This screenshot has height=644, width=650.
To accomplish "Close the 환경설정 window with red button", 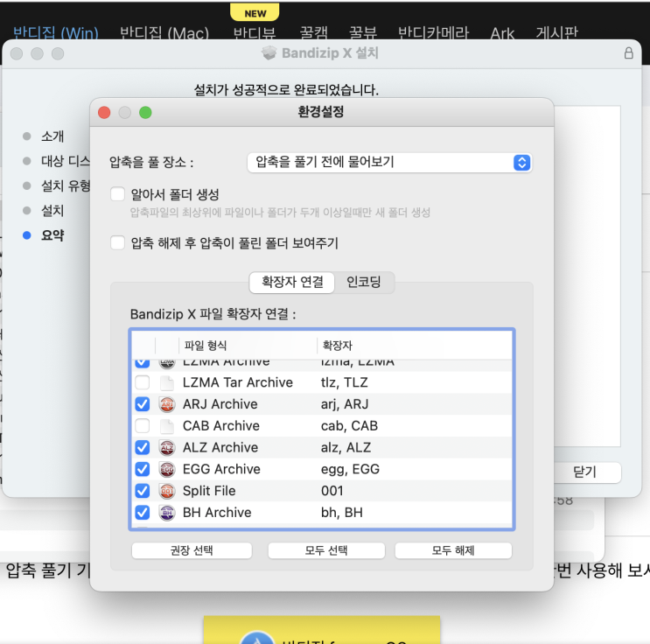I will pos(104,112).
